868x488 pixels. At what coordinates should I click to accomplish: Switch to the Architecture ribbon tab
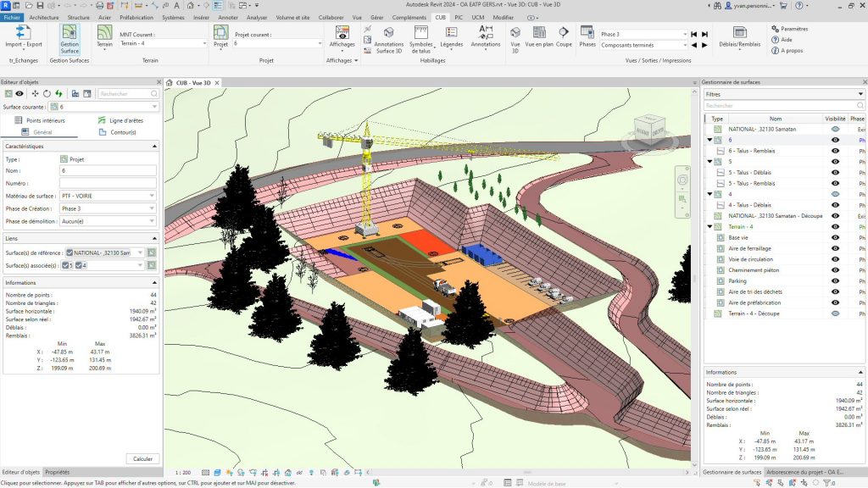(44, 18)
